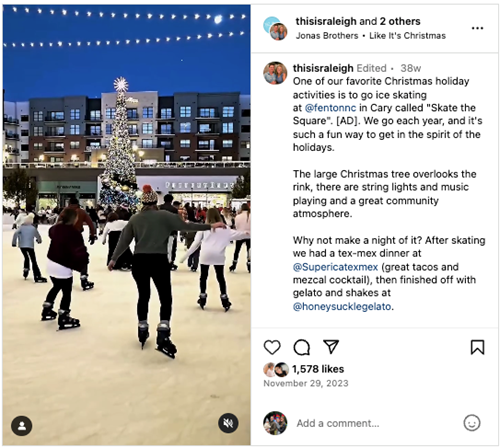Open the header profile avatar thumbnail
This screenshot has height=448, width=500.
[x=276, y=29]
